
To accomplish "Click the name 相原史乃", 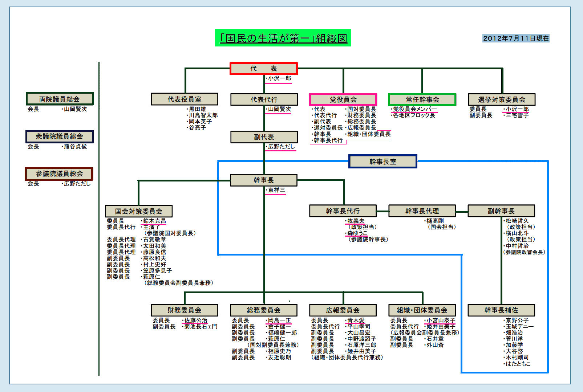I will (x=279, y=351).
